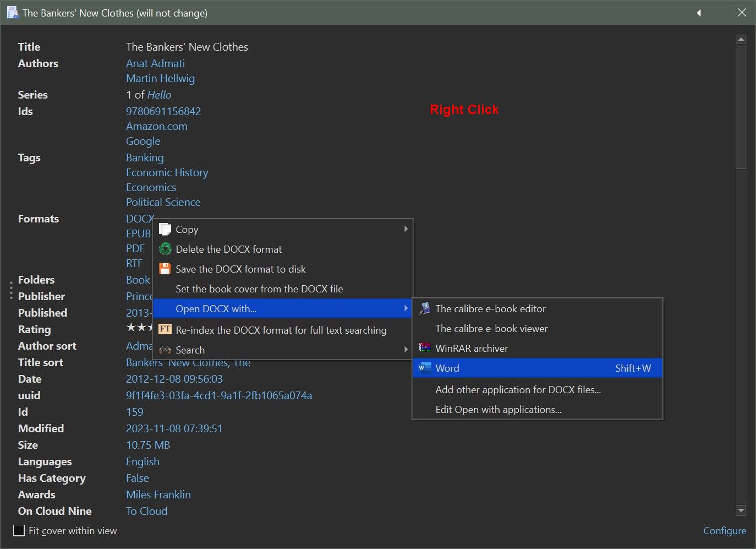Viewport: 756px width, 549px height.
Task: Open author link Anat Admati
Action: [155, 63]
